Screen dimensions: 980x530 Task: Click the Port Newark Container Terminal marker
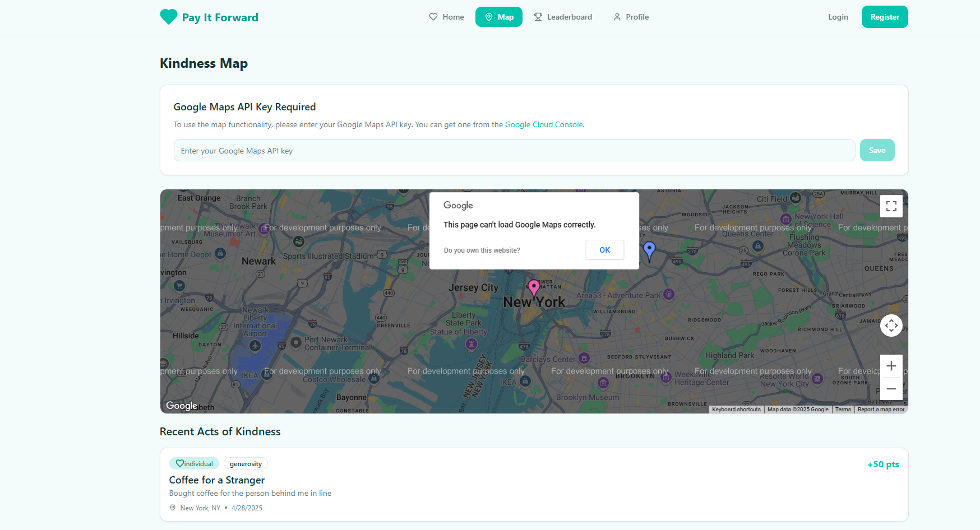[x=296, y=342]
